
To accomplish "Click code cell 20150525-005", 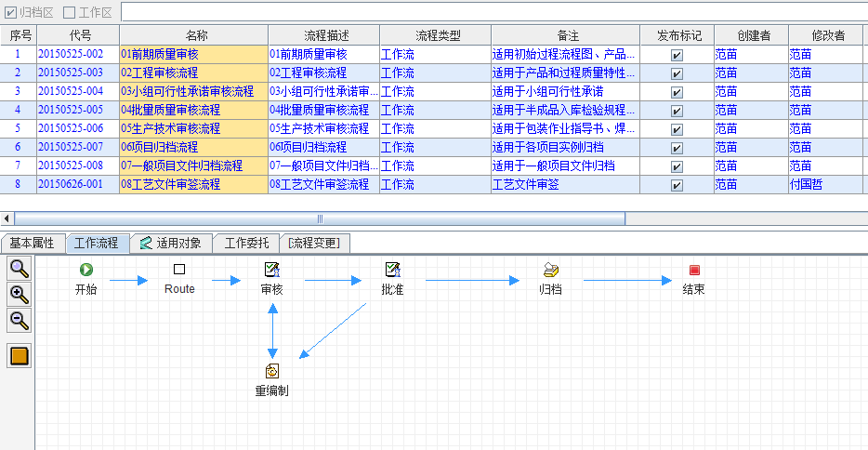I will tap(78, 110).
